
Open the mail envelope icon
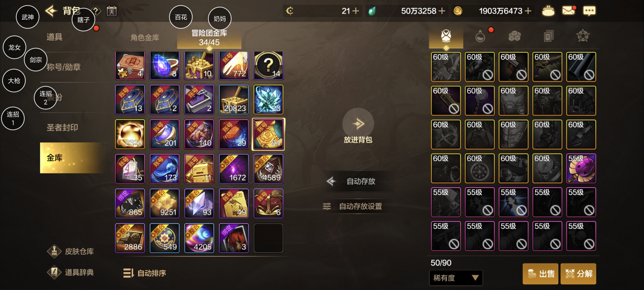pyautogui.click(x=569, y=10)
